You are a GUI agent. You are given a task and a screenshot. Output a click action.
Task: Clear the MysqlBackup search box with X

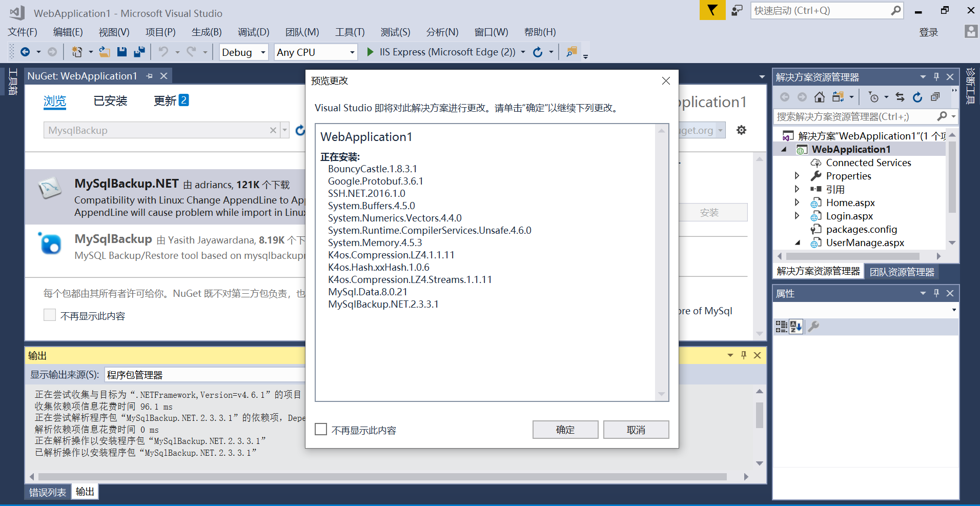(273, 130)
